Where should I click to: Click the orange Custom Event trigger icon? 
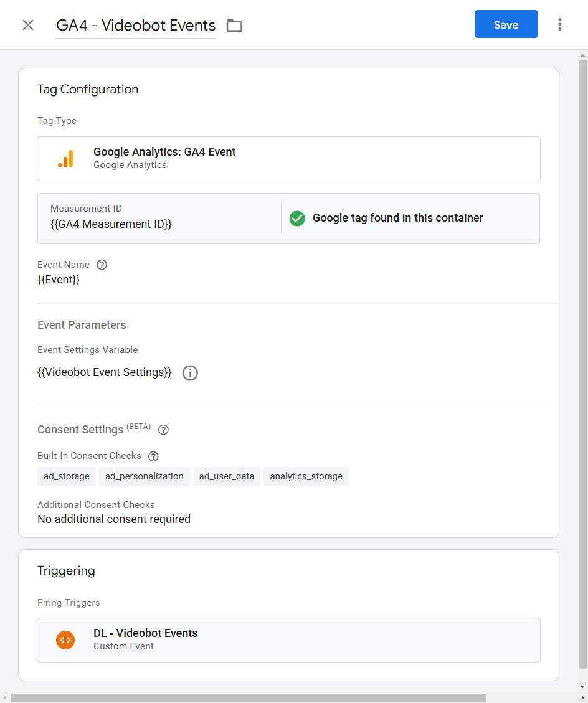coord(65,639)
